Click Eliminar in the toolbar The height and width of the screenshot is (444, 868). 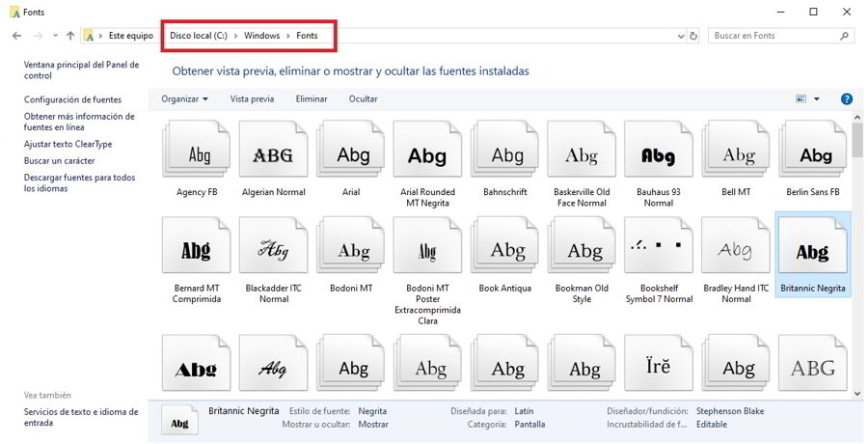point(312,99)
